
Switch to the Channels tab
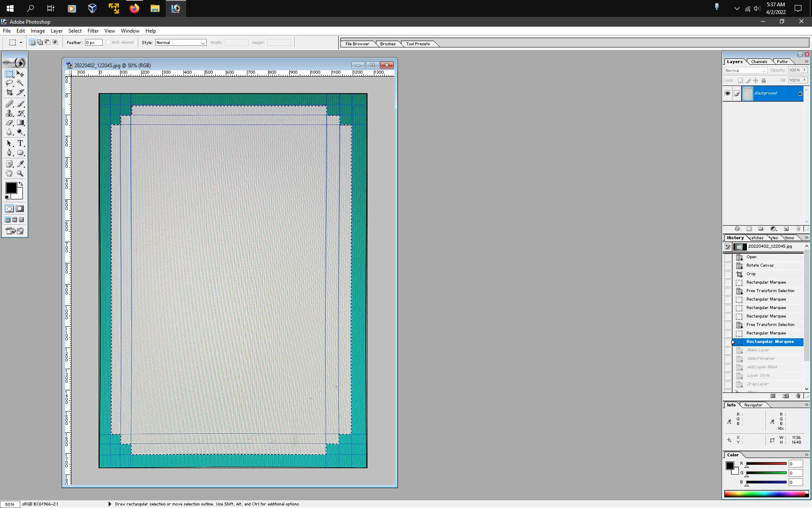[x=759, y=62]
